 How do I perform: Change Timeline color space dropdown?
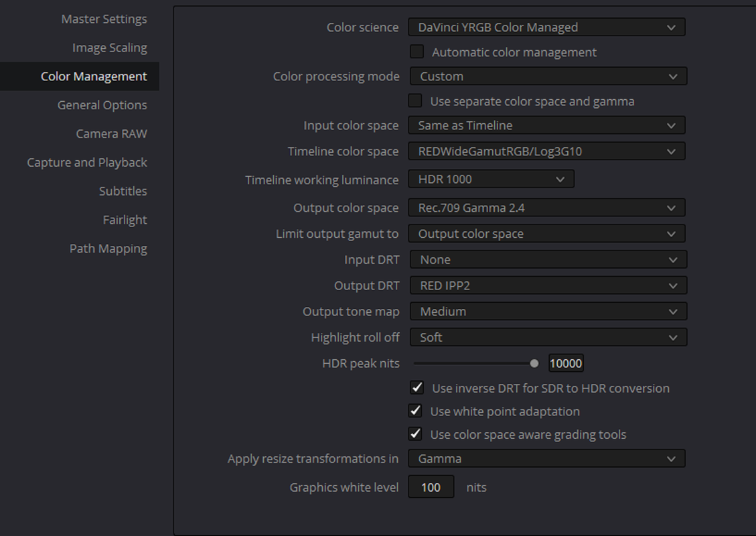pyautogui.click(x=546, y=151)
